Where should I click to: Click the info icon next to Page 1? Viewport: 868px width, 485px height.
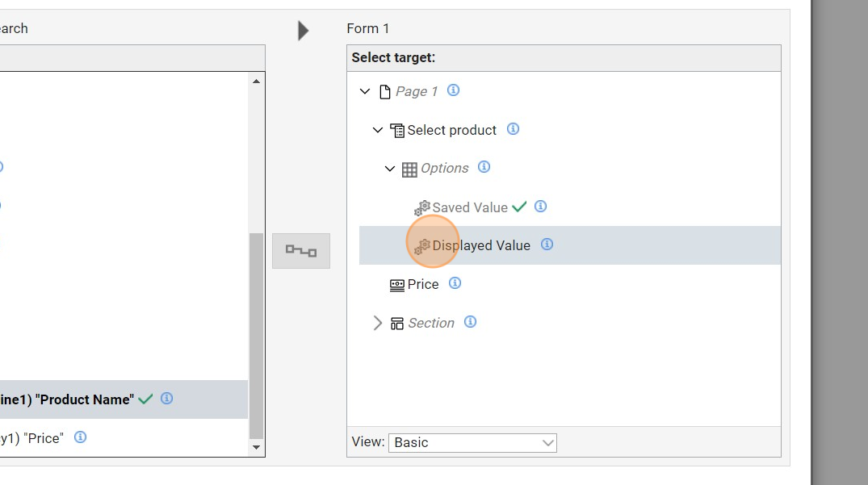(x=453, y=90)
